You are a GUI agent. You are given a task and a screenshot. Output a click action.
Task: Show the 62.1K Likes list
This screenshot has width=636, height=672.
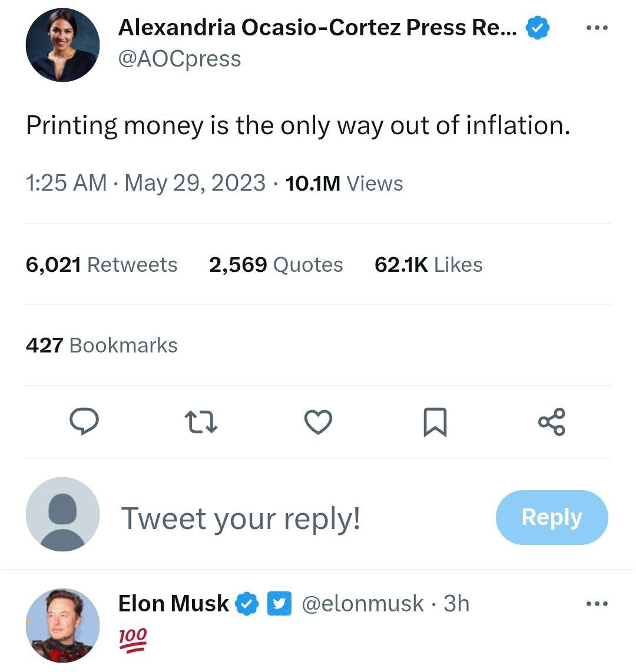pos(428,265)
